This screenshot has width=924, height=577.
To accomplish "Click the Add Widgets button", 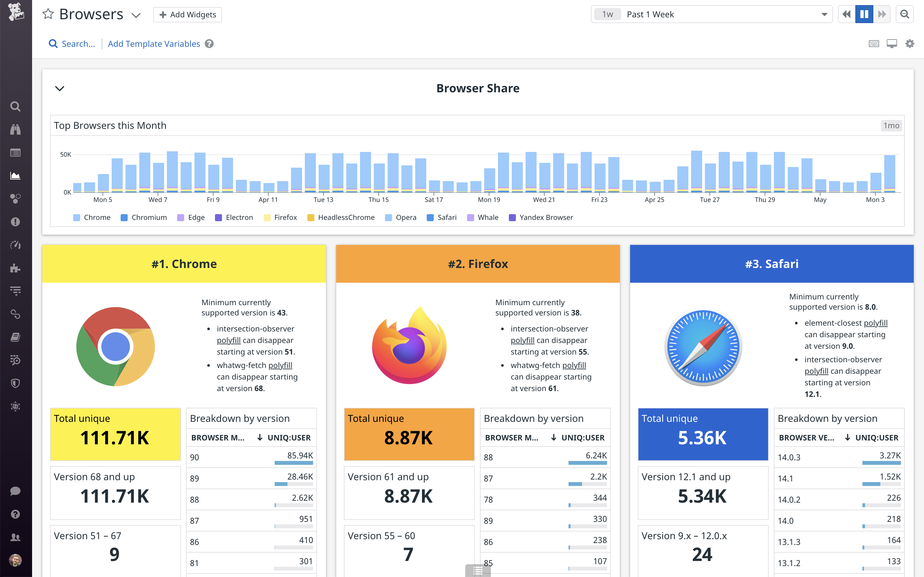I will pyautogui.click(x=187, y=14).
